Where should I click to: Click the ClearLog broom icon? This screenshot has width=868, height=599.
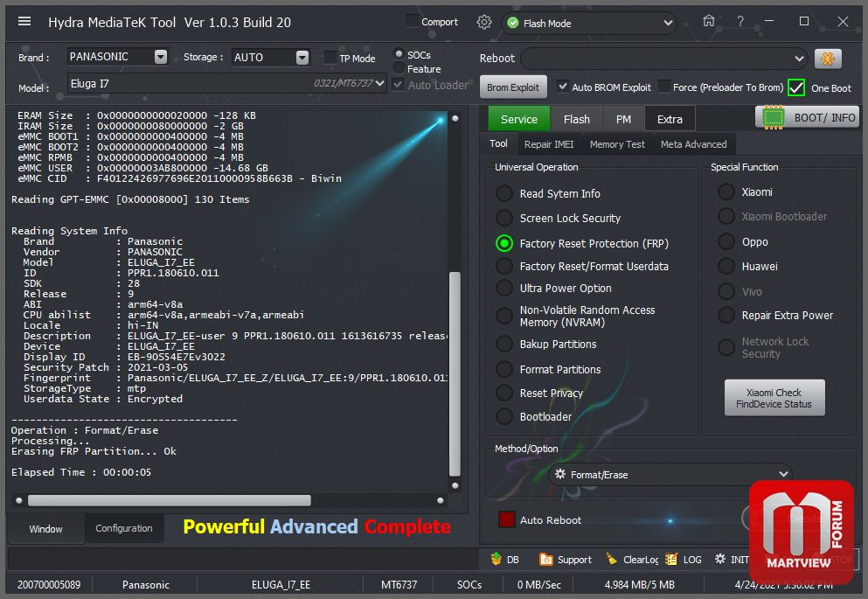coord(612,559)
